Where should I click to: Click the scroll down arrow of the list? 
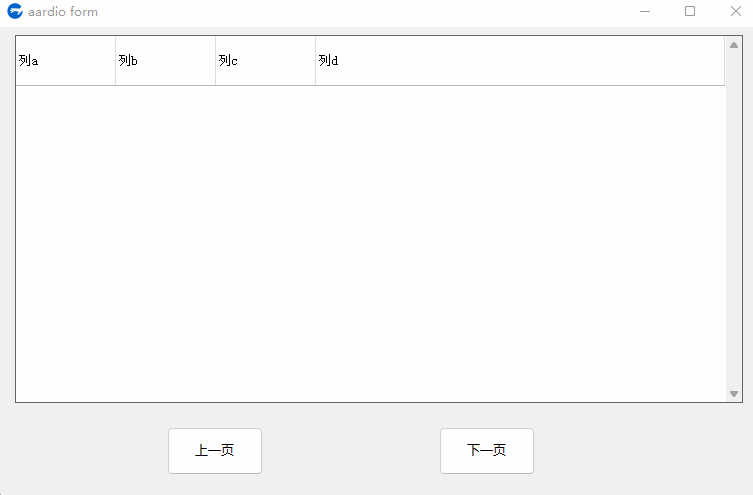pyautogui.click(x=734, y=394)
